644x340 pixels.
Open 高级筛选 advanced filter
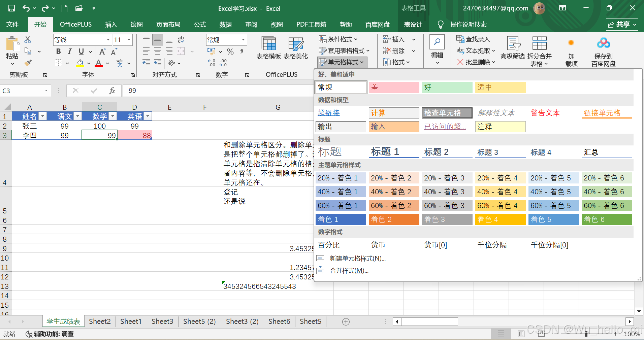(x=513, y=47)
